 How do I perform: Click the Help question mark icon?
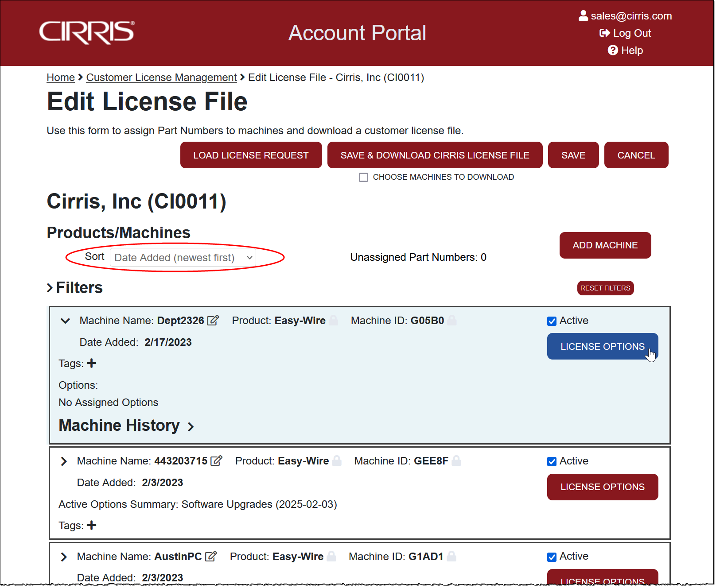(613, 50)
